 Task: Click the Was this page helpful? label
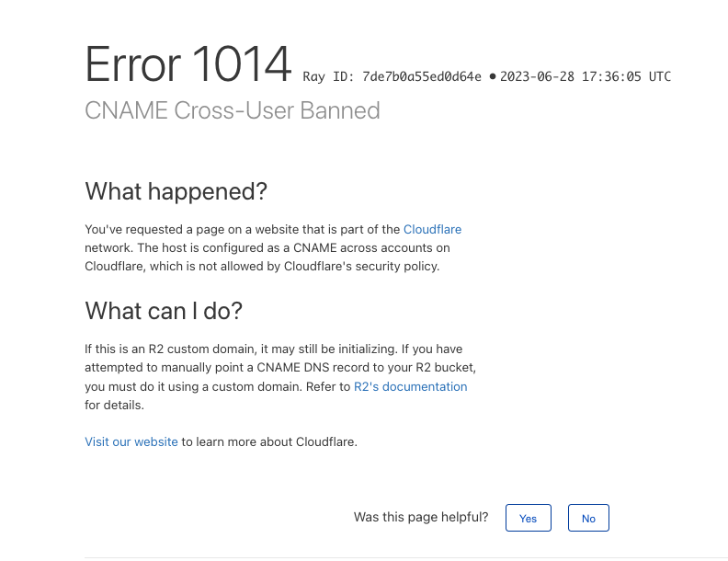(421, 517)
